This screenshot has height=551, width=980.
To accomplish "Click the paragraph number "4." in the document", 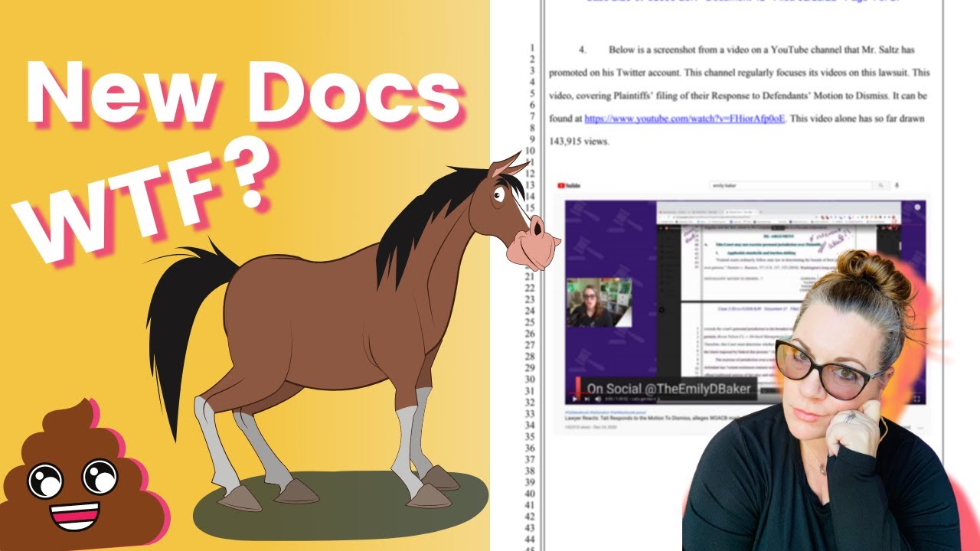I will point(583,50).
